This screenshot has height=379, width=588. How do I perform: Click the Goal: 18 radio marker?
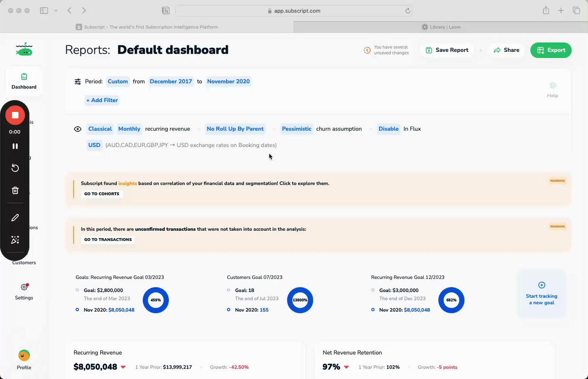click(x=228, y=290)
